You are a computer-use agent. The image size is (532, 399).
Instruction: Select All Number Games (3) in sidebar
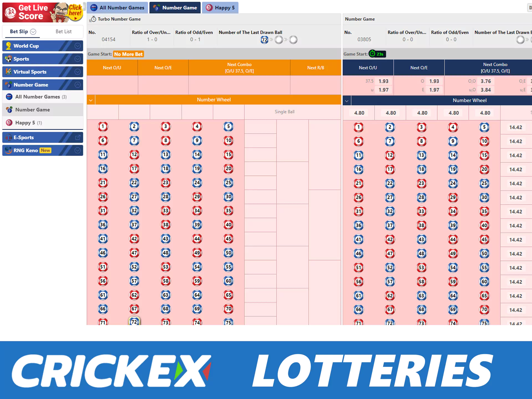click(x=43, y=97)
